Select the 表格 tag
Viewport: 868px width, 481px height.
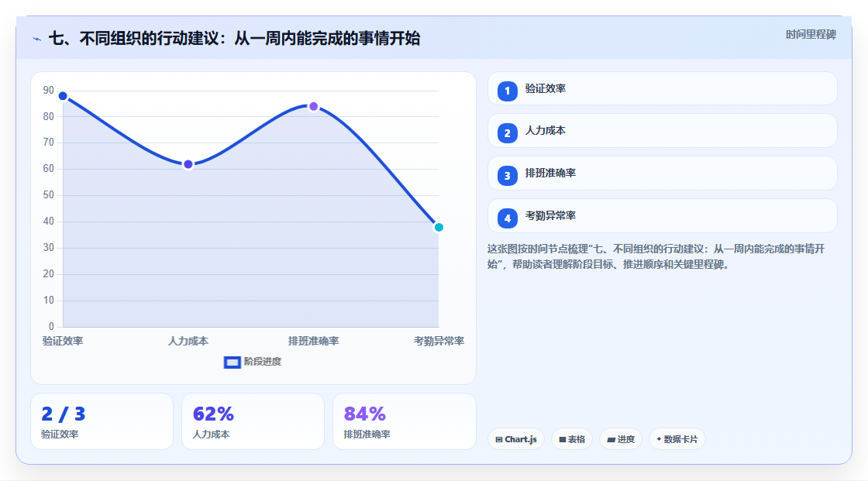pos(572,439)
